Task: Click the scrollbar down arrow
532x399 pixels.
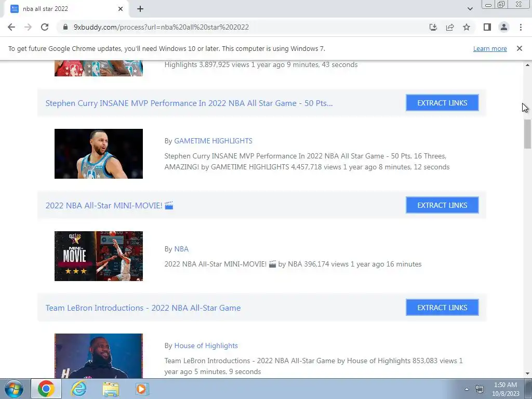Action: 527,374
